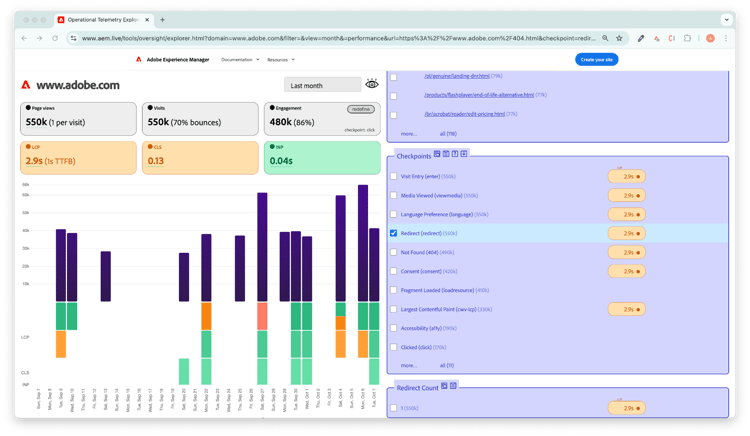Uncheck the Redirect (redirect) checkpoint checkbox
The height and width of the screenshot is (436, 750).
pos(394,233)
